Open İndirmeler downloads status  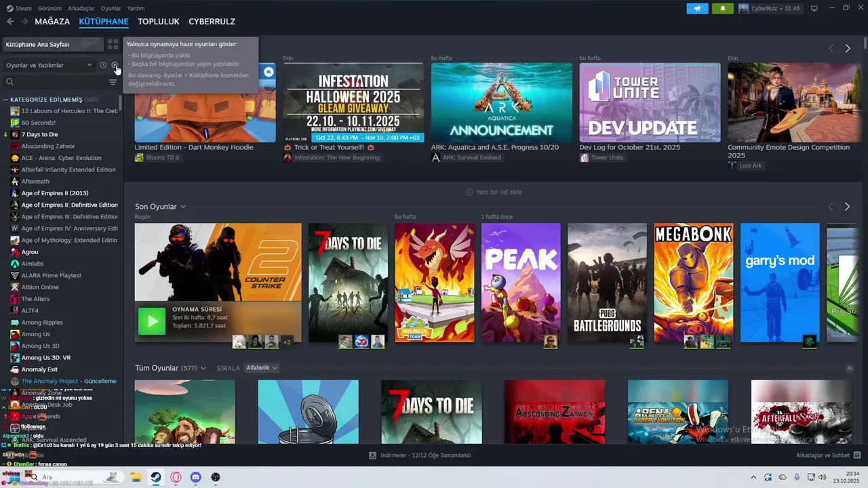click(419, 455)
